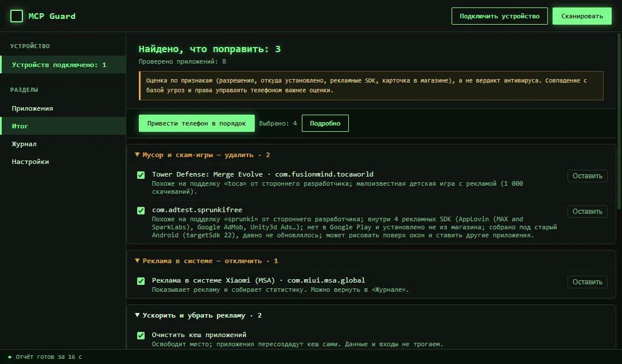The width and height of the screenshot is (622, 364).
Task: Click Оставить for com.adtest.sprunkifree
Action: (587, 212)
